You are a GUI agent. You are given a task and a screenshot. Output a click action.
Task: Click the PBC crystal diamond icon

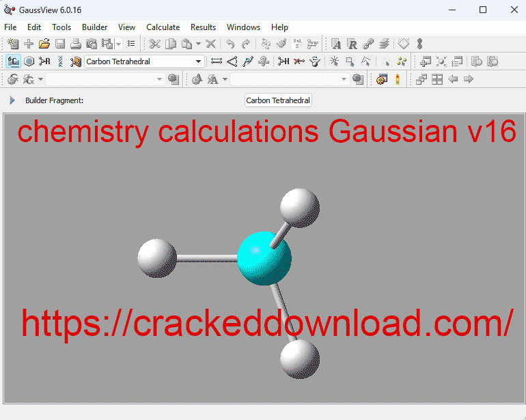pos(404,44)
